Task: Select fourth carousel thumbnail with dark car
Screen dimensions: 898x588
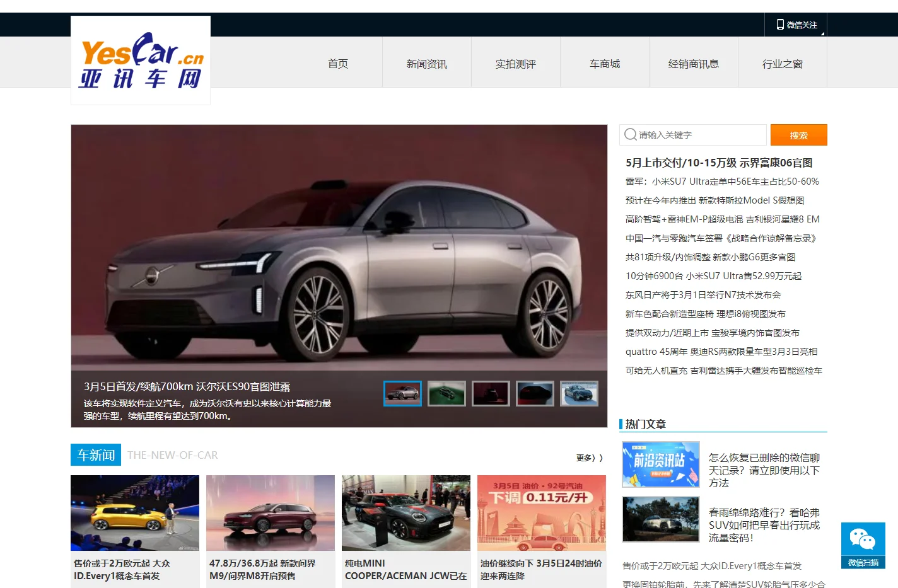Action: click(x=535, y=394)
